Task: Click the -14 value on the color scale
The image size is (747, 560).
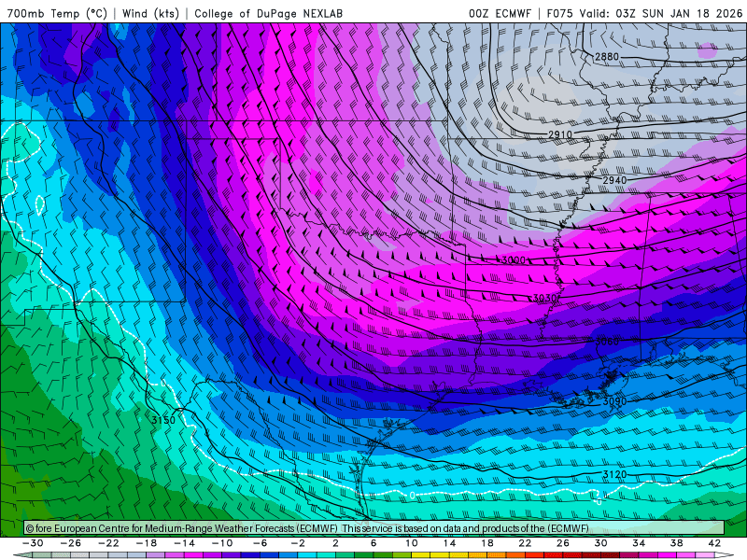Action: tap(184, 543)
